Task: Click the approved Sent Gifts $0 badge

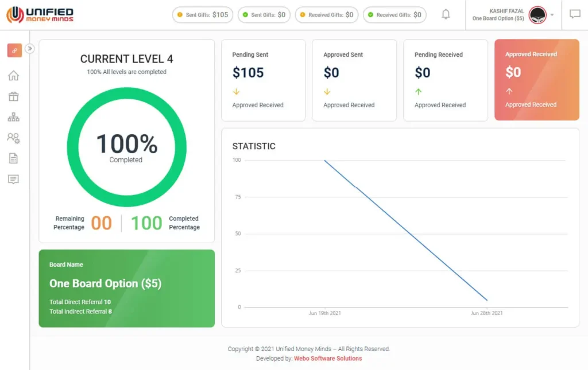Action: (264, 15)
